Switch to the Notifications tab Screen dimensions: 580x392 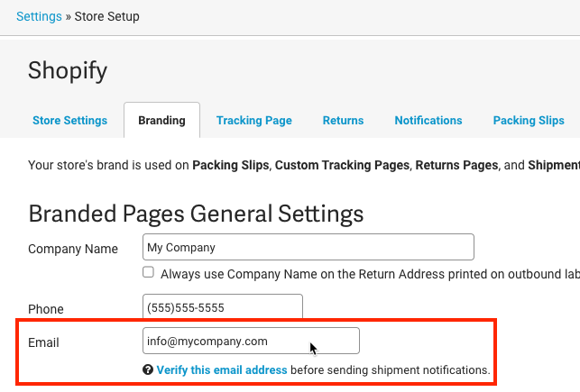tap(428, 121)
